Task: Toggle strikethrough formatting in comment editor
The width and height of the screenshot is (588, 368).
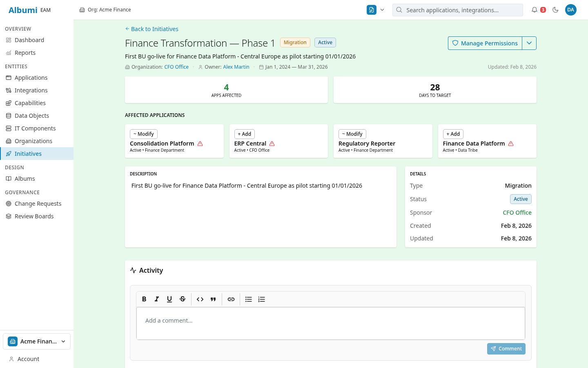Action: 183,299
